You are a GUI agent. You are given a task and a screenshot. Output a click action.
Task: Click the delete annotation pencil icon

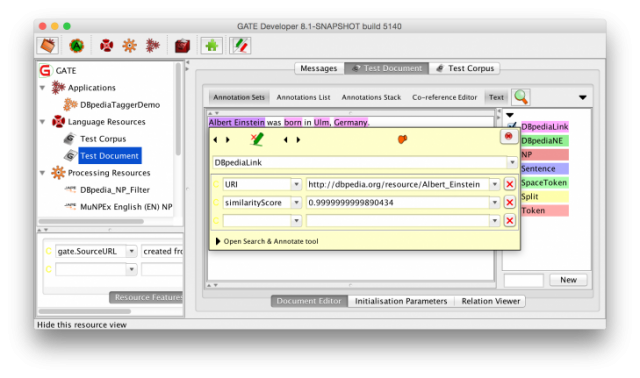(257, 139)
